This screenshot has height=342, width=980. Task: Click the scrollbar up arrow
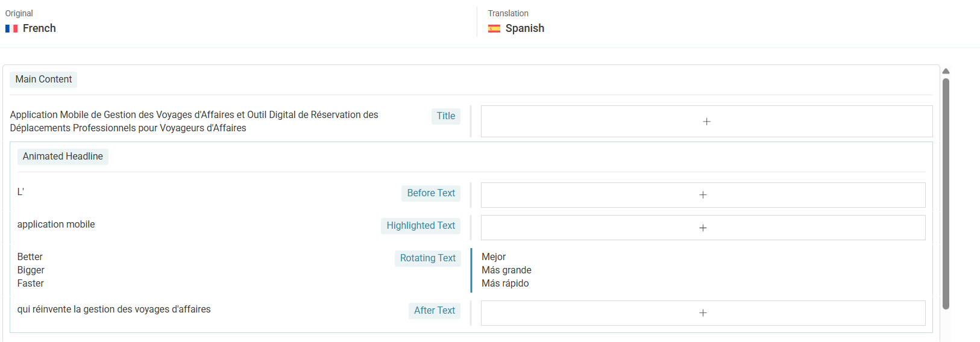946,71
